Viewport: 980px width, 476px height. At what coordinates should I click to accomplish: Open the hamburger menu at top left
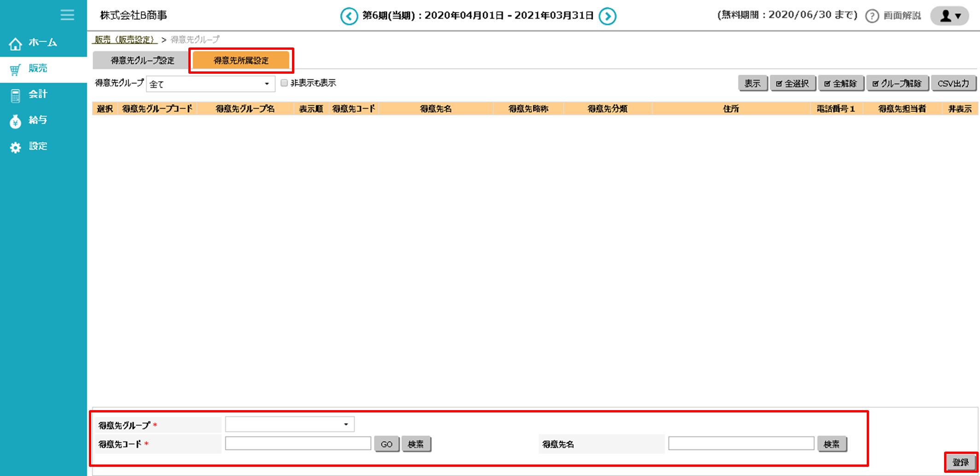[x=67, y=15]
